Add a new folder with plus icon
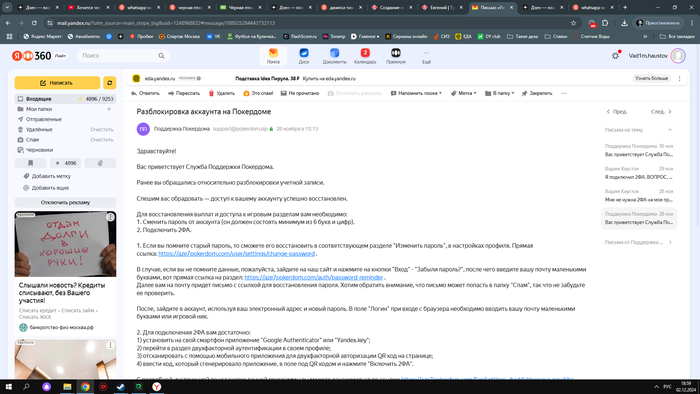700x394 pixels. 109,109
